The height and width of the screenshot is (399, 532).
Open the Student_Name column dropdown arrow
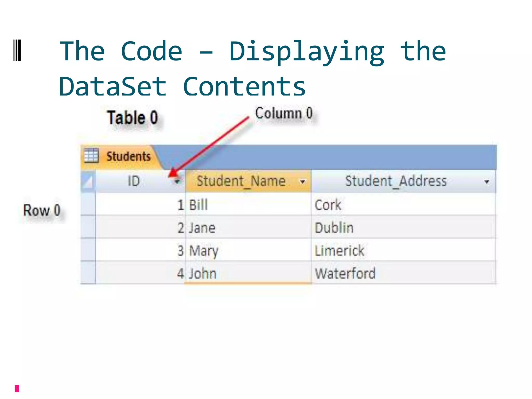[x=302, y=182]
